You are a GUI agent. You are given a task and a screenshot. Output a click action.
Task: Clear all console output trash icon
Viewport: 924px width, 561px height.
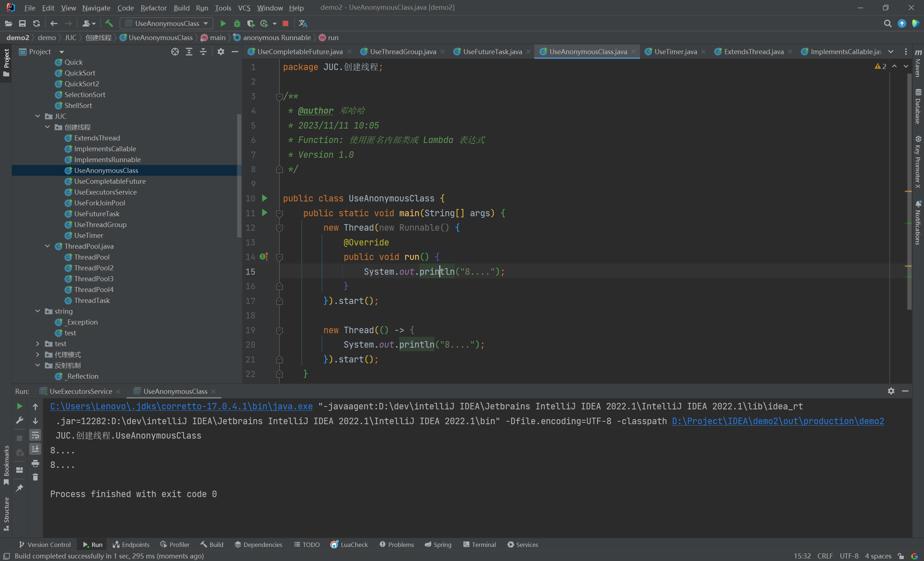[x=35, y=477]
